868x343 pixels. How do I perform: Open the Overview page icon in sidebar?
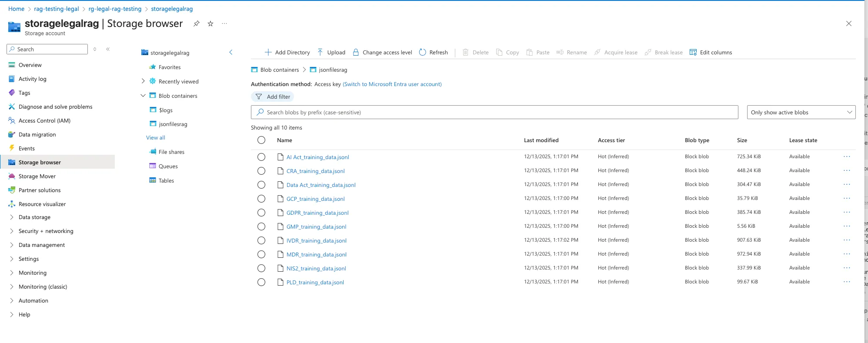tap(12, 65)
